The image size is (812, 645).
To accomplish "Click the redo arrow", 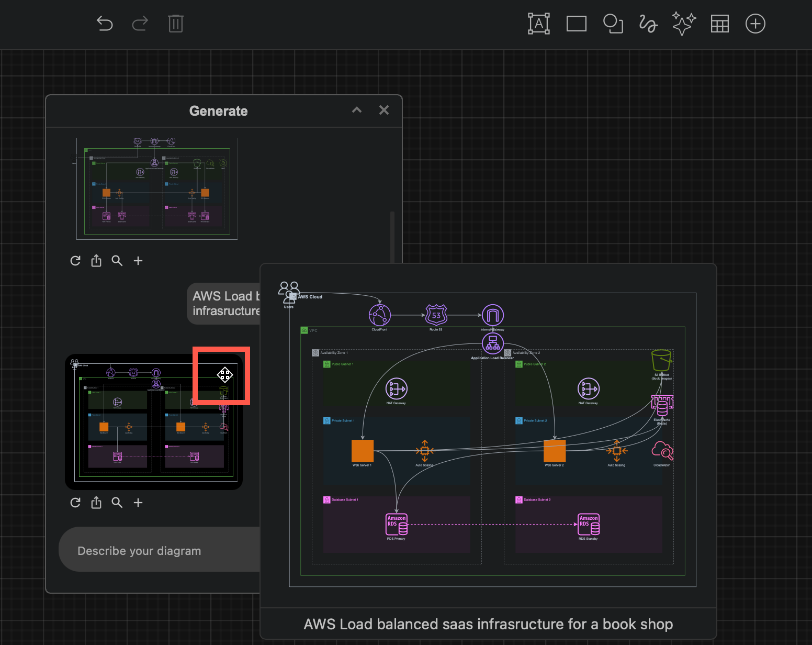I will point(140,23).
